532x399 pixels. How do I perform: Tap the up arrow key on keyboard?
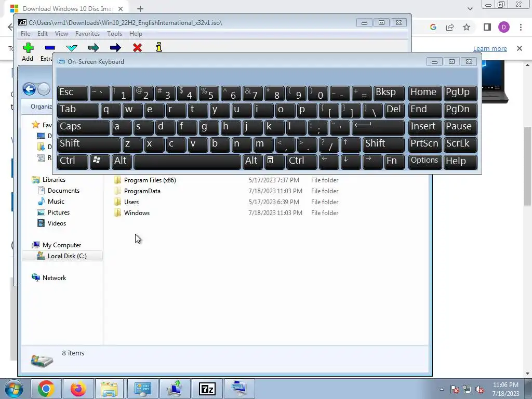pyautogui.click(x=351, y=144)
